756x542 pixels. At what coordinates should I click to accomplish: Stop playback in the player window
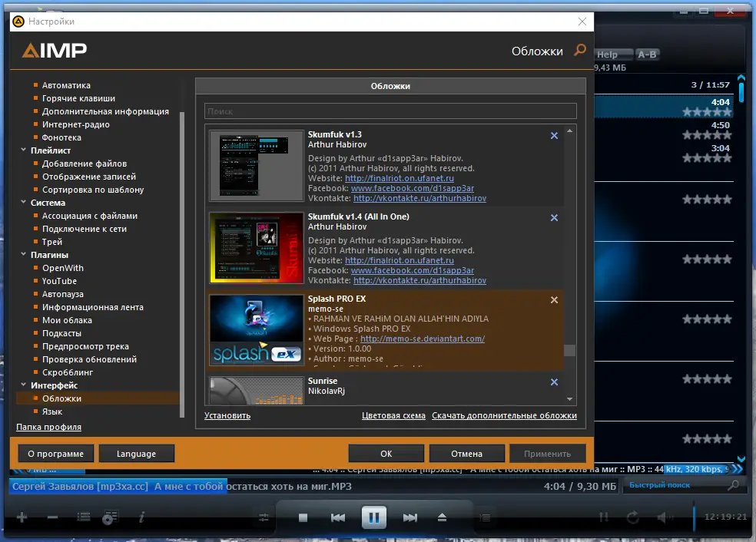(303, 518)
